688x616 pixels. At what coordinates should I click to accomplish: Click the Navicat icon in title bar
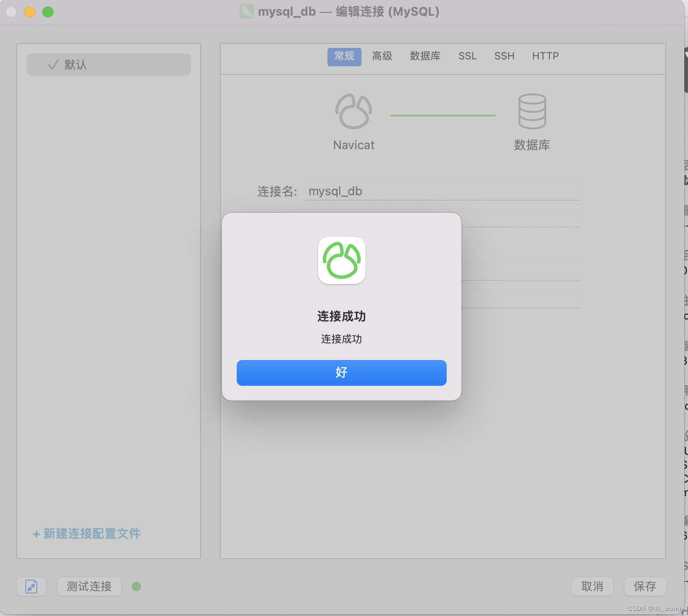coord(246,12)
